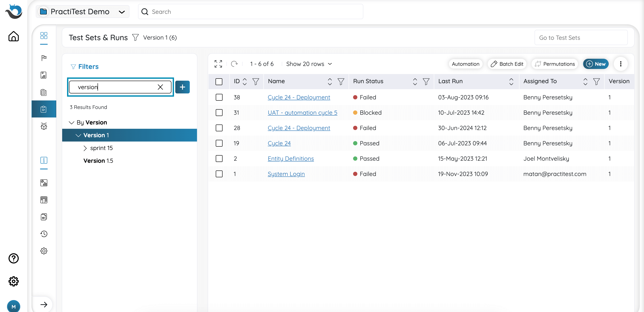Click the refresh table icon
Viewport: 644px width, 312px height.
234,64
